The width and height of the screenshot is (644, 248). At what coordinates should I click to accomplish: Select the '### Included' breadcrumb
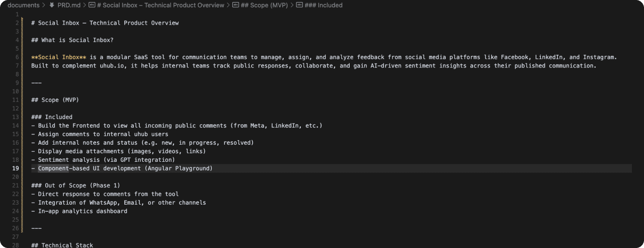click(323, 5)
